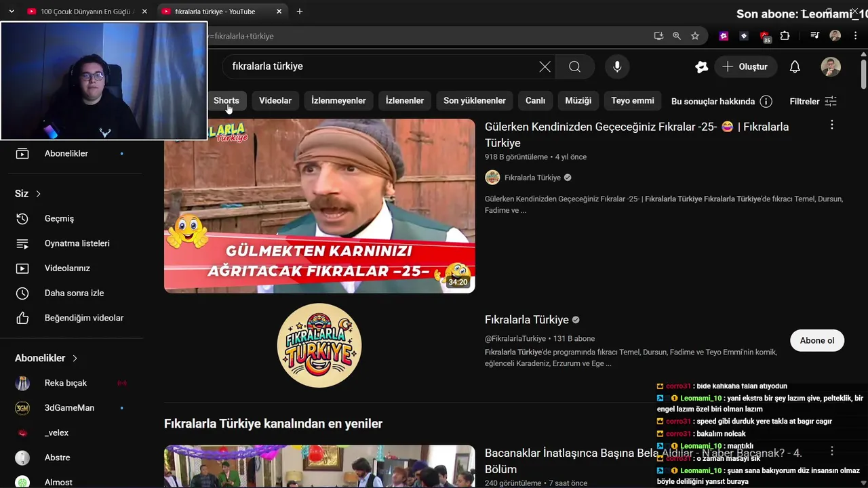
Task: Open more options for the Gülerken Kendinizden video
Action: (832, 125)
